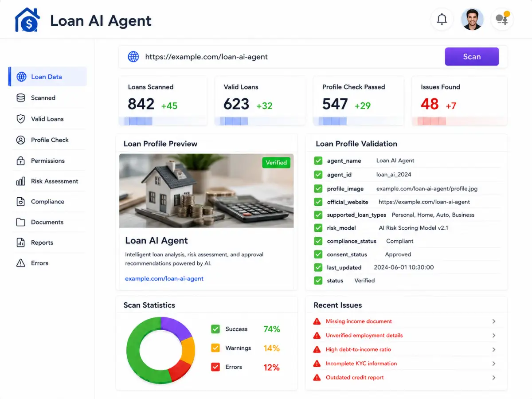Click the team users icon in header

(502, 19)
